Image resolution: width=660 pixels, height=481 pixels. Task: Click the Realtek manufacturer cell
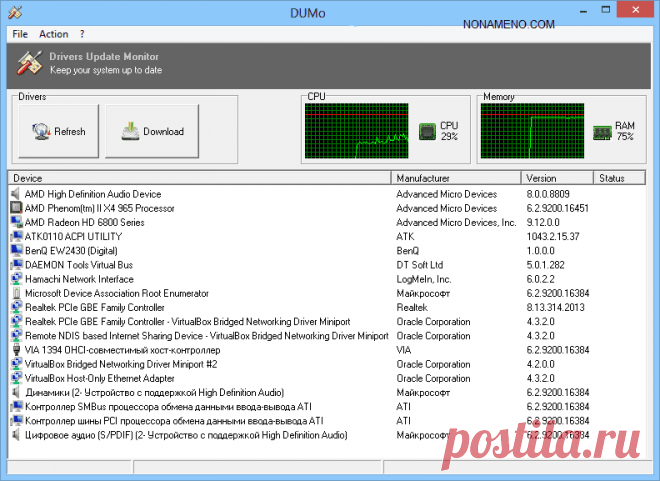(x=412, y=308)
